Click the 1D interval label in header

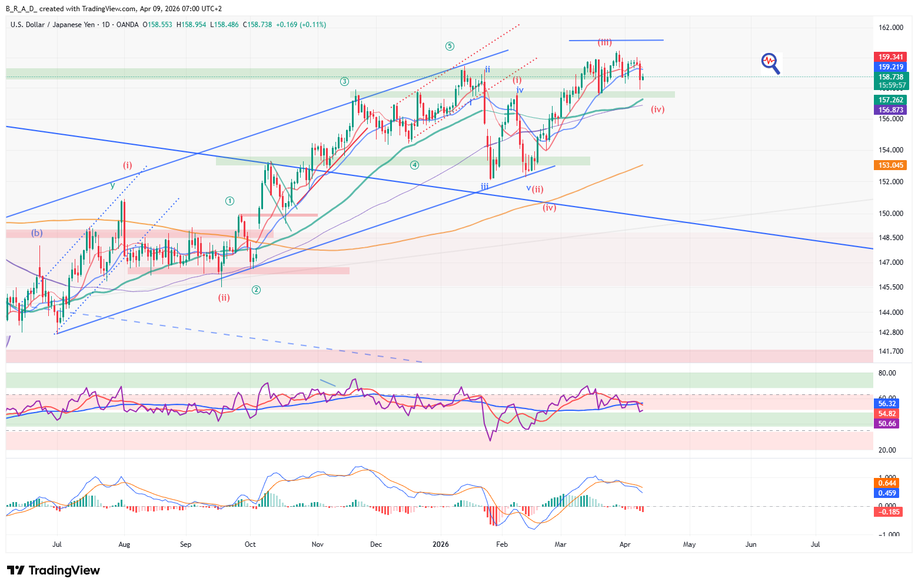pos(106,25)
